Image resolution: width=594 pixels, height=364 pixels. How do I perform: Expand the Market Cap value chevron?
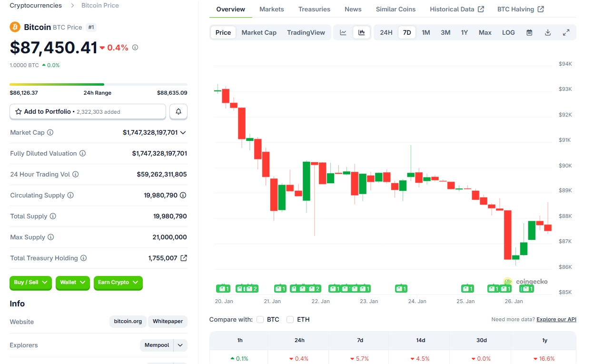tap(183, 133)
